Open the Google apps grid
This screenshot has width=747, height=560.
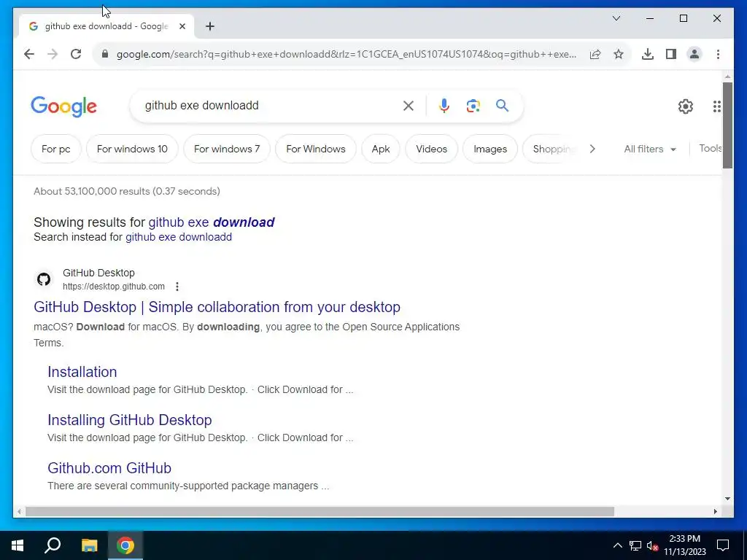click(717, 106)
